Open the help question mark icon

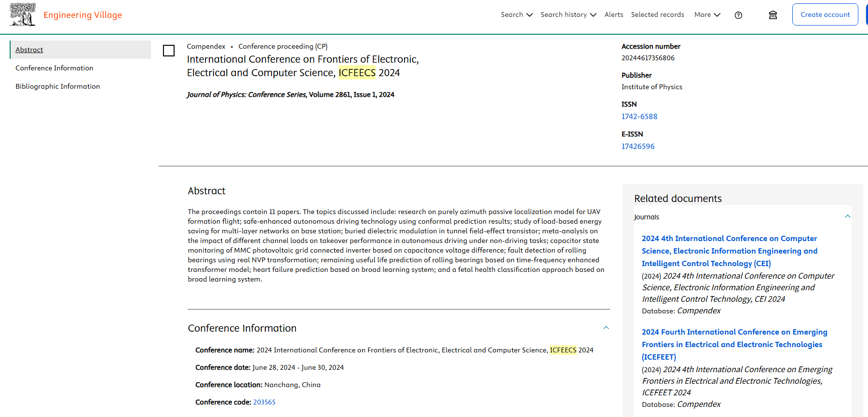[x=738, y=15]
